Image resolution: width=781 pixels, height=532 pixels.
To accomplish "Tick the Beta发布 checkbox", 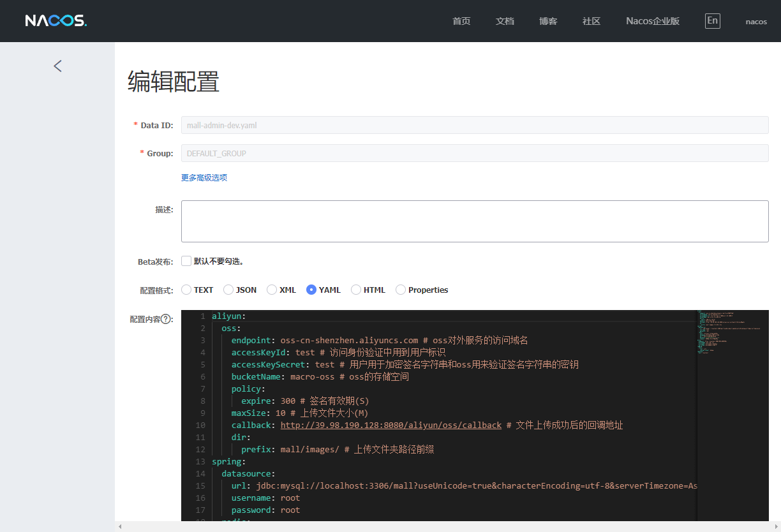I will [x=186, y=261].
